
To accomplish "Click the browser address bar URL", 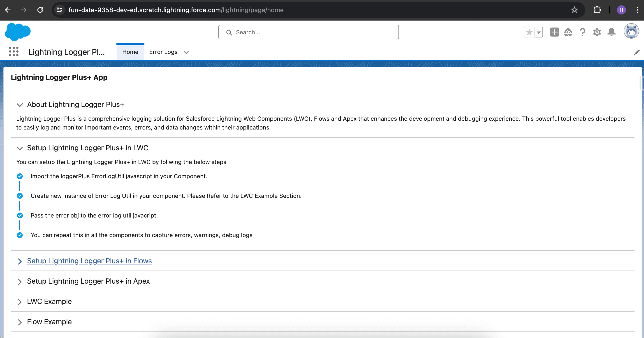I will 176,10.
